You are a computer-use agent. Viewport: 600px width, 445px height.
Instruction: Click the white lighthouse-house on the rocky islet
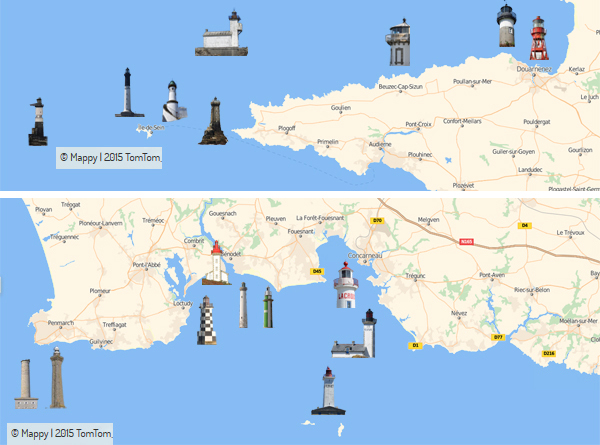click(x=222, y=33)
